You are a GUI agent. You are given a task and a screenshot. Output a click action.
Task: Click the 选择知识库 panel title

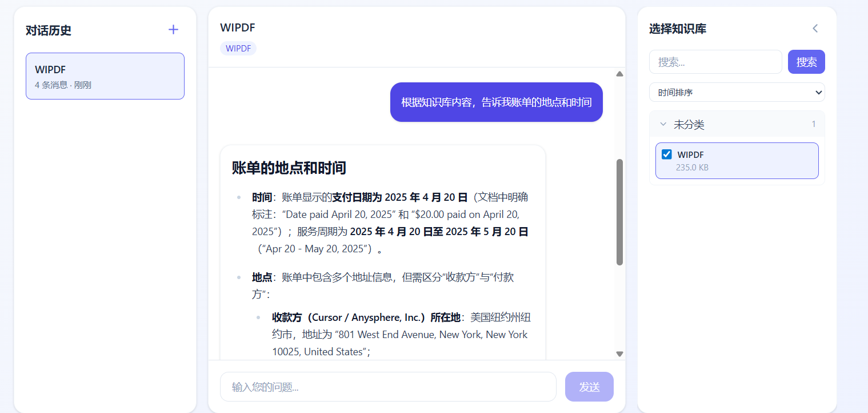point(678,29)
